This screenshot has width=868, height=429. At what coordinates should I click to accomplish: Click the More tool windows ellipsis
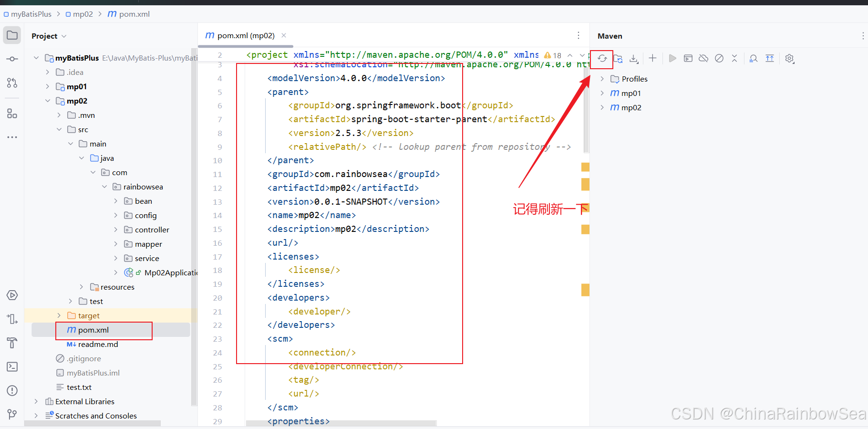pos(12,137)
